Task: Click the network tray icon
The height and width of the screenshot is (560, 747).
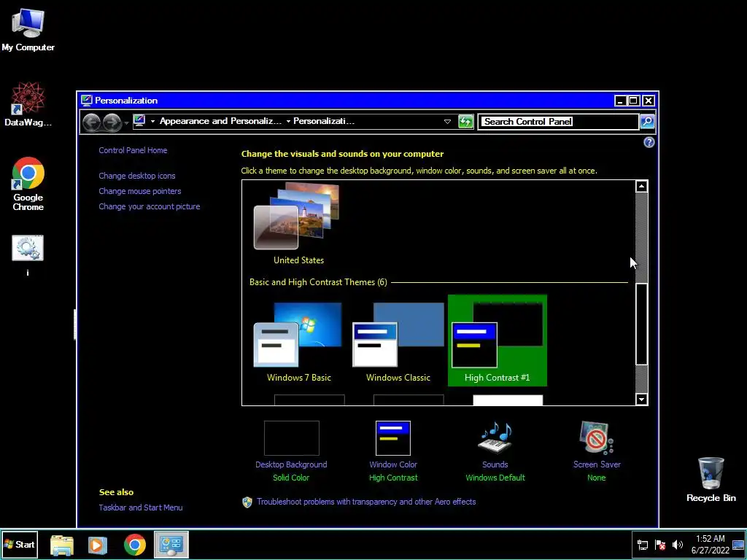Action: pos(643,545)
